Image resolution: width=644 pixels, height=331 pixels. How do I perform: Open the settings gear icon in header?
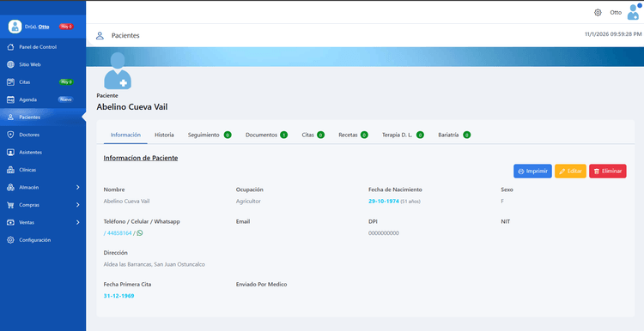click(x=598, y=12)
